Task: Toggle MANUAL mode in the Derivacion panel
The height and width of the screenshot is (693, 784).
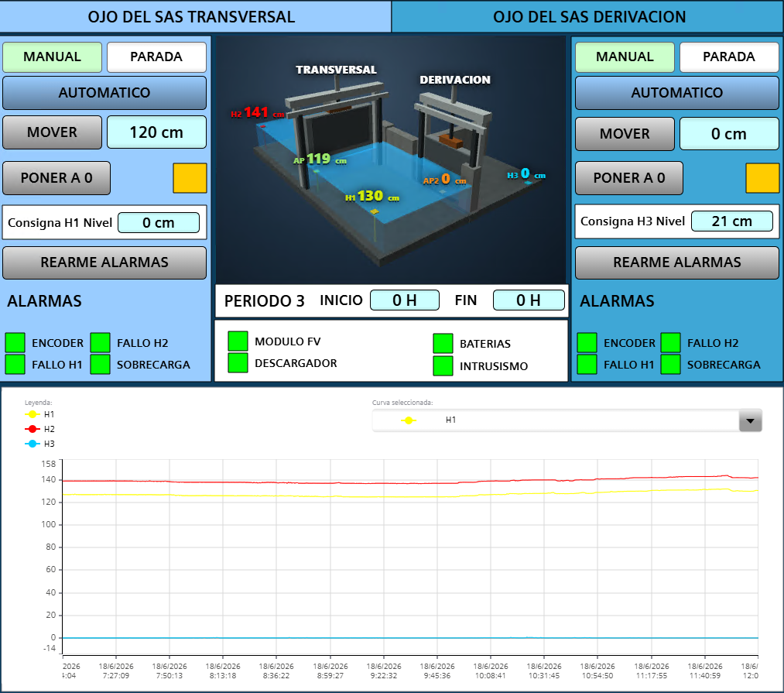Action: (625, 57)
